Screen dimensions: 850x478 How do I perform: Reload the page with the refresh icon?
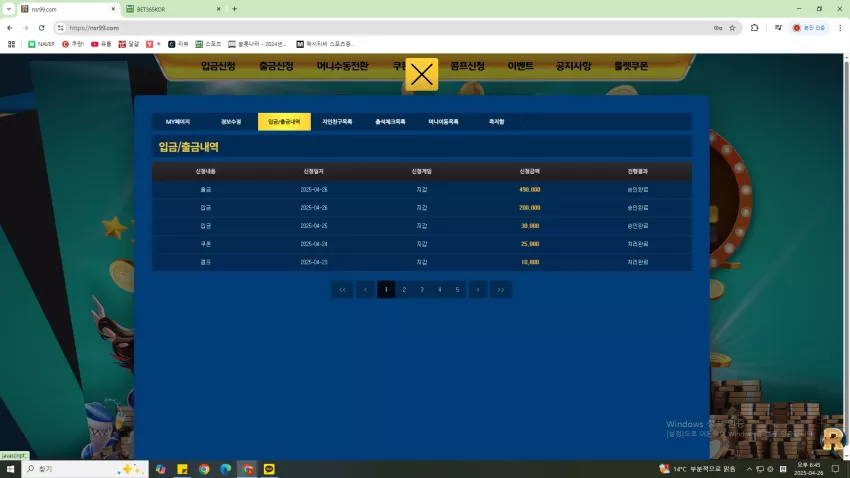point(41,28)
